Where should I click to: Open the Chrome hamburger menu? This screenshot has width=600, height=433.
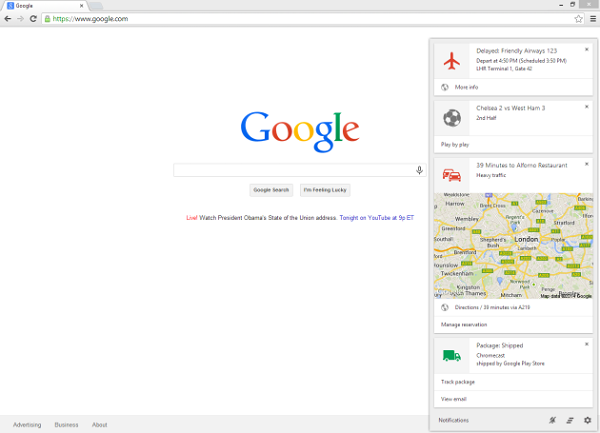tap(593, 19)
